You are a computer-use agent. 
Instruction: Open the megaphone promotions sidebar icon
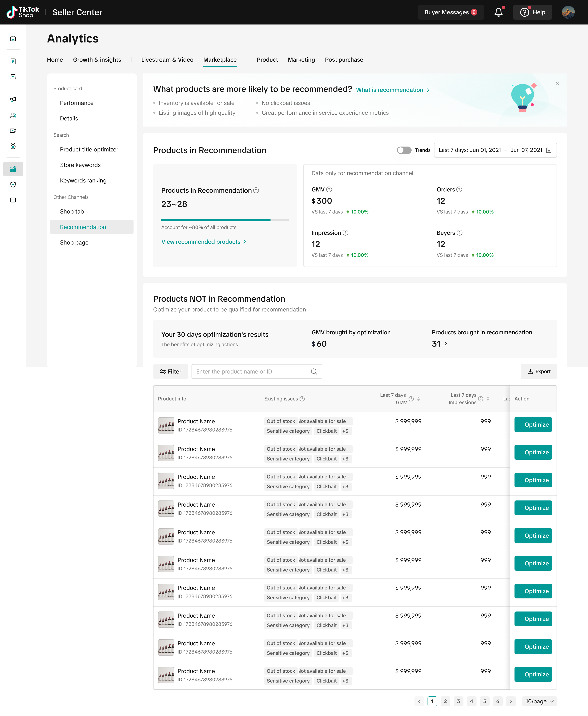(x=13, y=99)
